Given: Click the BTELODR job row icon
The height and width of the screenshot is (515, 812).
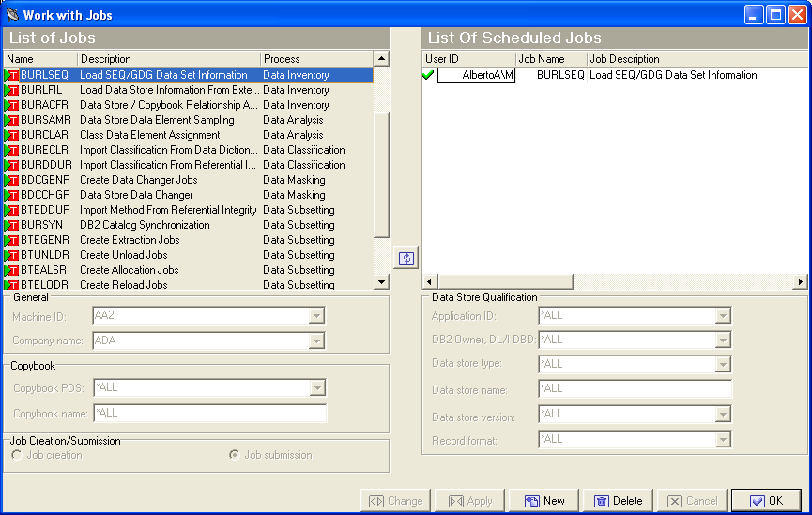Looking at the screenshot, I should coord(12,285).
